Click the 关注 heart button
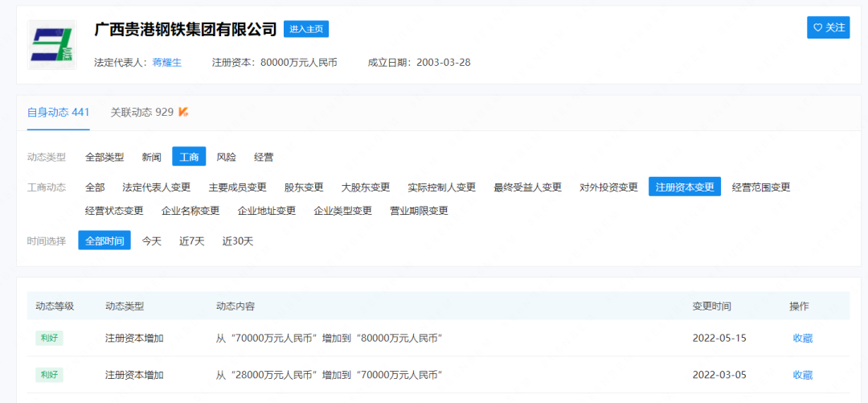Image resolution: width=868 pixels, height=403 pixels. (828, 27)
